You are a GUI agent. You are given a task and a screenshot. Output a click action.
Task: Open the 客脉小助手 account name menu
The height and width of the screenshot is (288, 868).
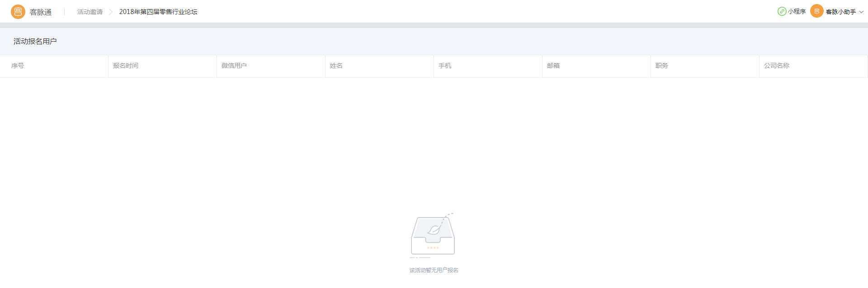tap(840, 12)
